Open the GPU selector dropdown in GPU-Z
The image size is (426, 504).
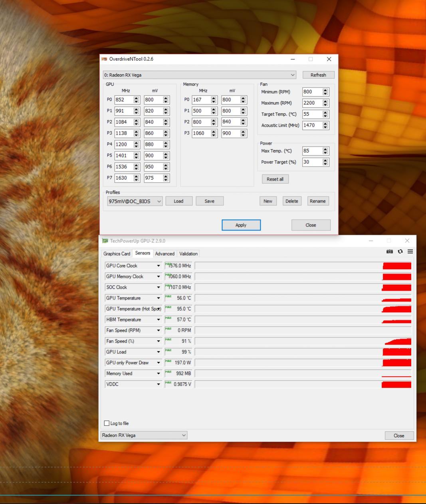click(x=144, y=435)
